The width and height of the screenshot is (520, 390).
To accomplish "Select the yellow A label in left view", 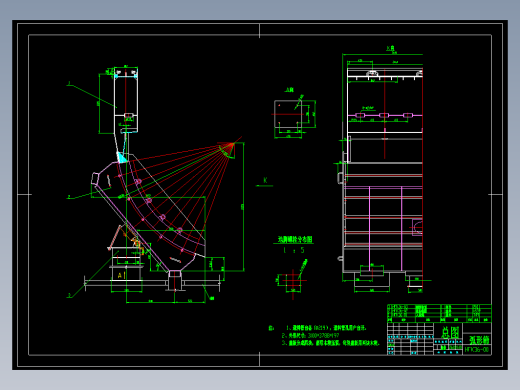I will tap(121, 275).
